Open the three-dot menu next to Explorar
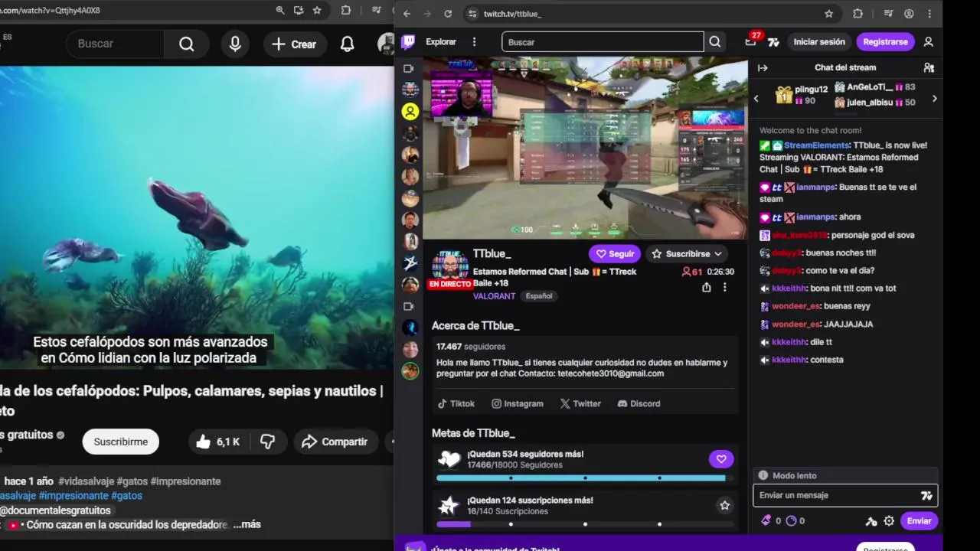 pos(474,42)
